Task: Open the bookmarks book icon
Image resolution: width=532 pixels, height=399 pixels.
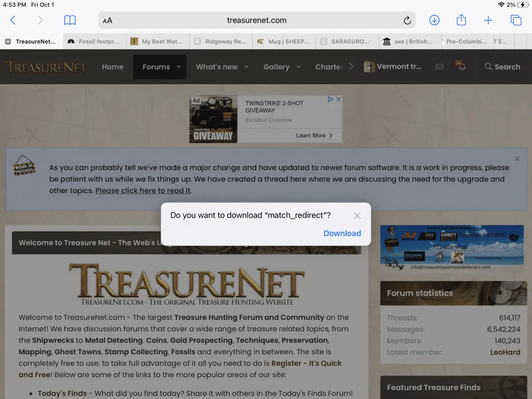Action: tap(70, 20)
